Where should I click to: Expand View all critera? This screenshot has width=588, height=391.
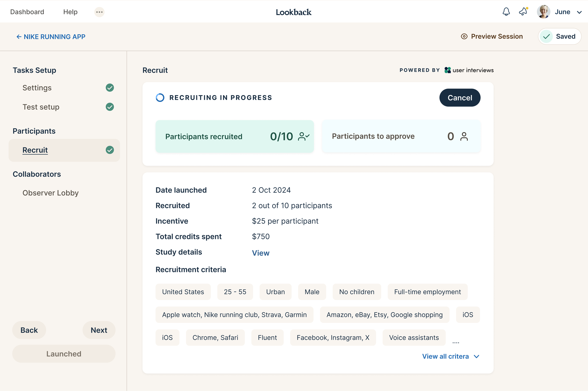[451, 357]
